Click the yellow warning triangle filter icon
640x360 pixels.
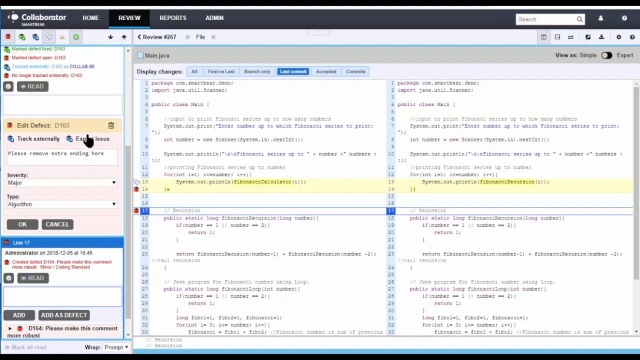[x=62, y=37]
